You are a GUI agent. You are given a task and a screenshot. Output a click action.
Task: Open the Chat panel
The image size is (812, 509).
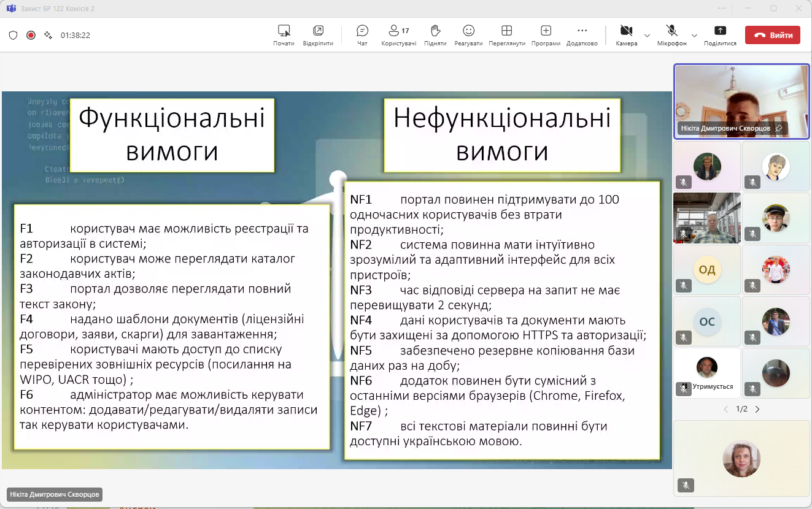click(x=362, y=36)
